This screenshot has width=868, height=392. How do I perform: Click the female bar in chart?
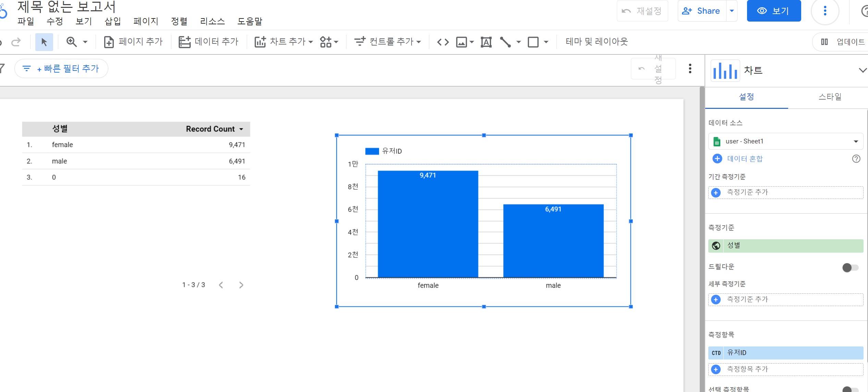pos(428,224)
